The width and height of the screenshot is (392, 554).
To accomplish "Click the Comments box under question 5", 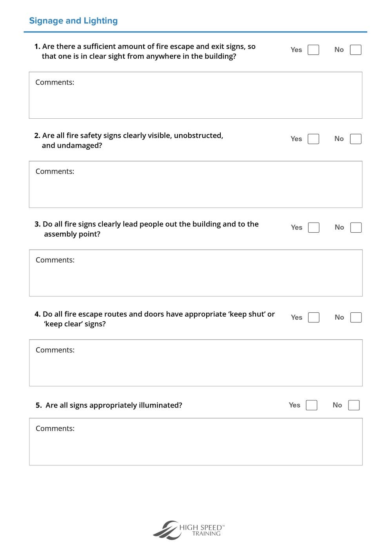I will click(196, 442).
